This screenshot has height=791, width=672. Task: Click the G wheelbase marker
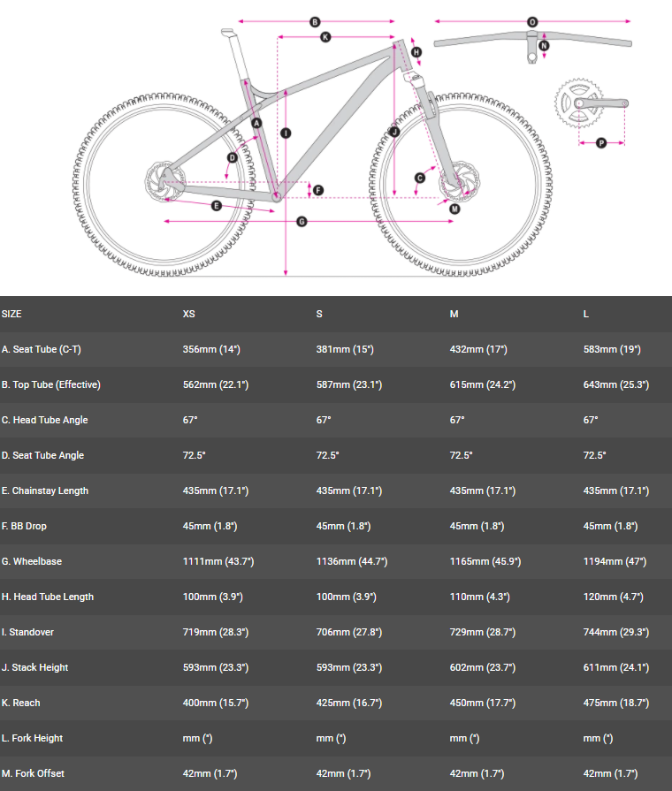[x=302, y=221]
